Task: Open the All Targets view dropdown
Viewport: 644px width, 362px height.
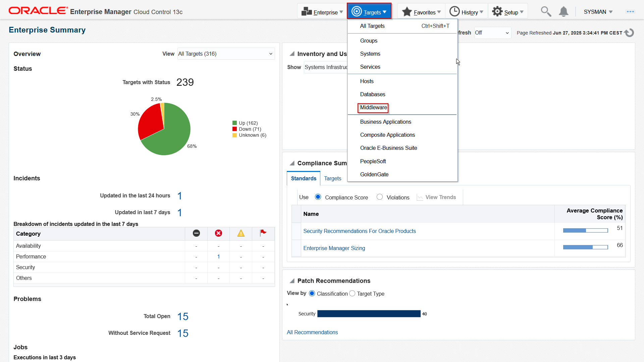Action: point(226,54)
